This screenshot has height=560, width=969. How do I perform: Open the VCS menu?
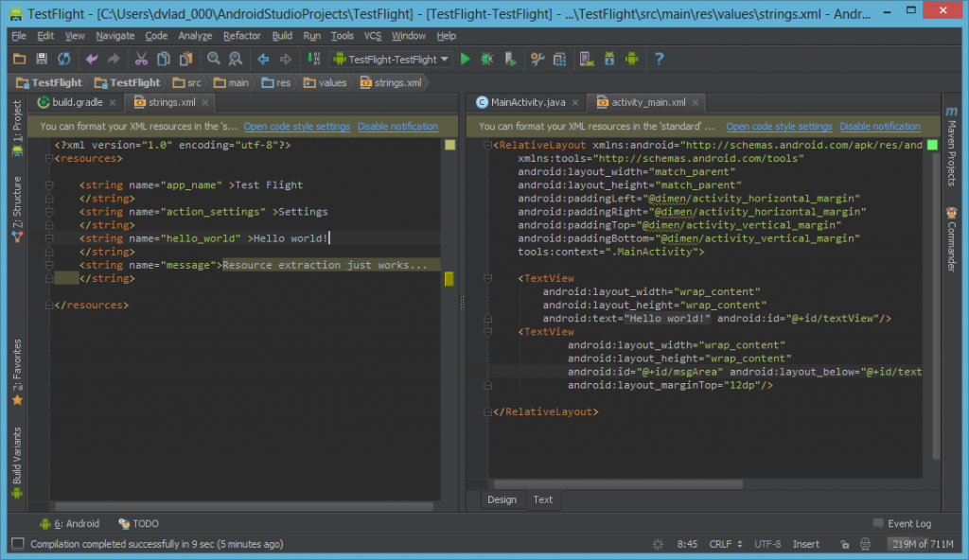tap(373, 36)
